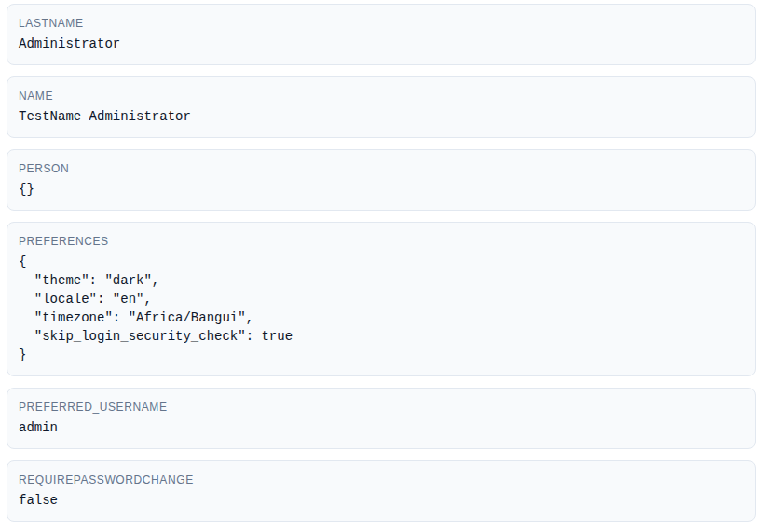Click the LASTNAME field label
Screen dimensions: 764x532
click(48, 23)
